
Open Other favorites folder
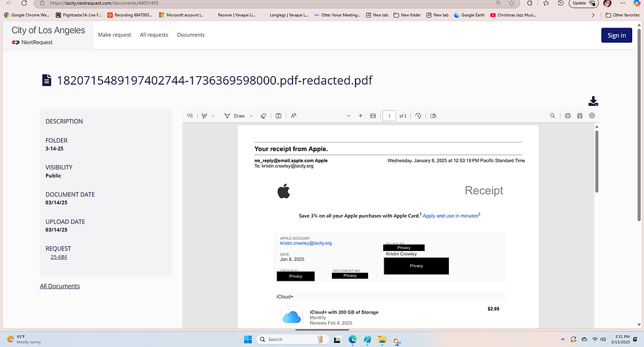[x=622, y=14]
